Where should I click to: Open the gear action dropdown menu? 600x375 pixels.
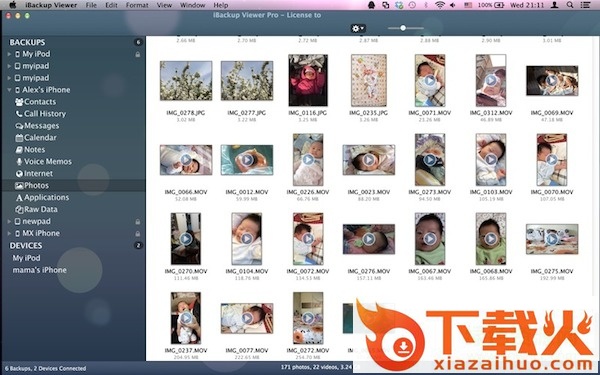coord(358,28)
